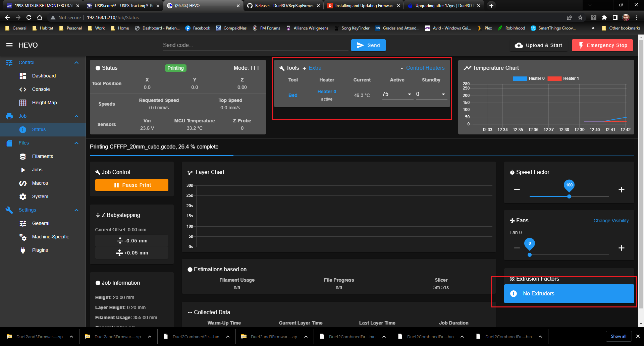Go to browser home page icon

(x=40, y=17)
